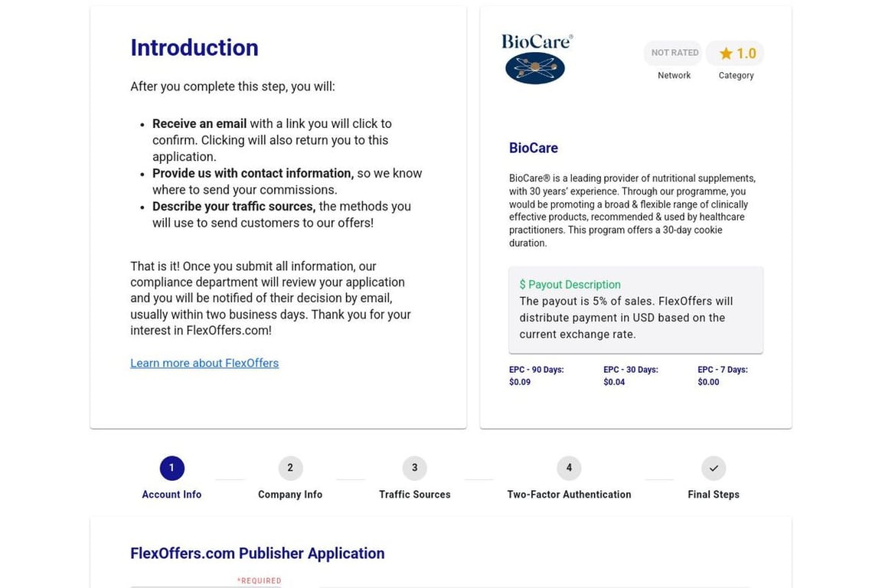Click the Network label under NOT RATED
This screenshot has width=882, height=588.
pos(674,75)
